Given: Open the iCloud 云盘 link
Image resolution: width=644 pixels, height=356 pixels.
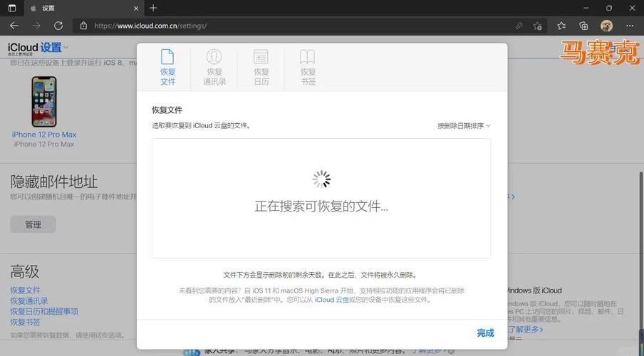Looking at the screenshot, I should 331,300.
